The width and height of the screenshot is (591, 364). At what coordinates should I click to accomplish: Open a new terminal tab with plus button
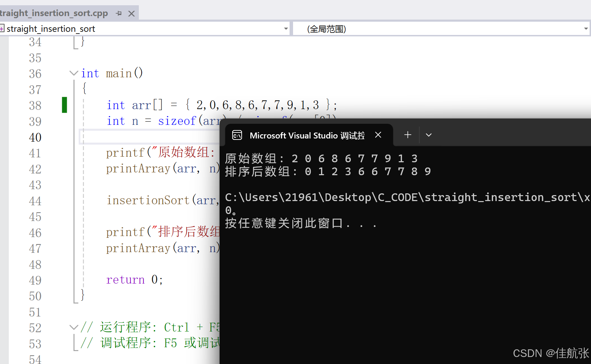pyautogui.click(x=408, y=135)
